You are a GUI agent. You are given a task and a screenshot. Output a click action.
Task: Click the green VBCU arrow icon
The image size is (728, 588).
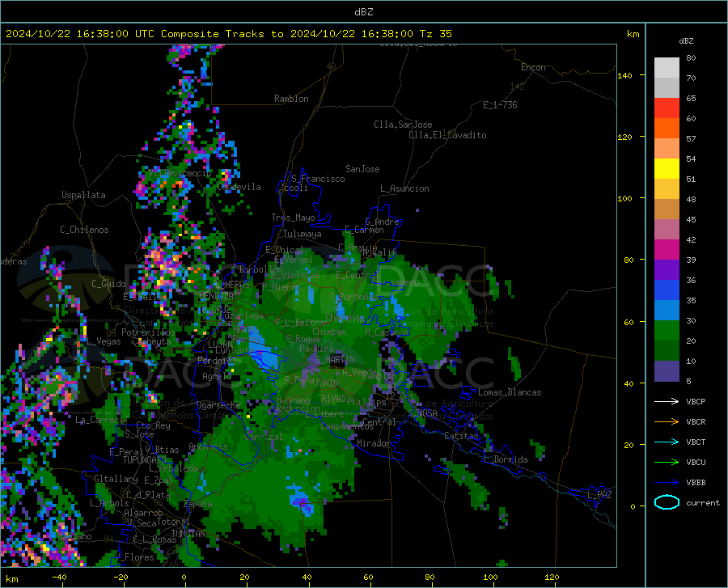tap(667, 462)
